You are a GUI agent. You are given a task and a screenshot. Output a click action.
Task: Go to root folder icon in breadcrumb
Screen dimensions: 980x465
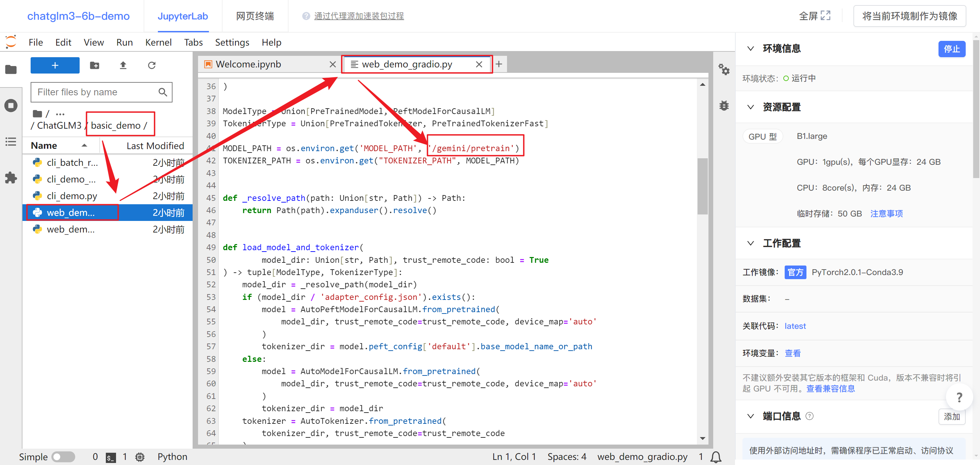[37, 114]
